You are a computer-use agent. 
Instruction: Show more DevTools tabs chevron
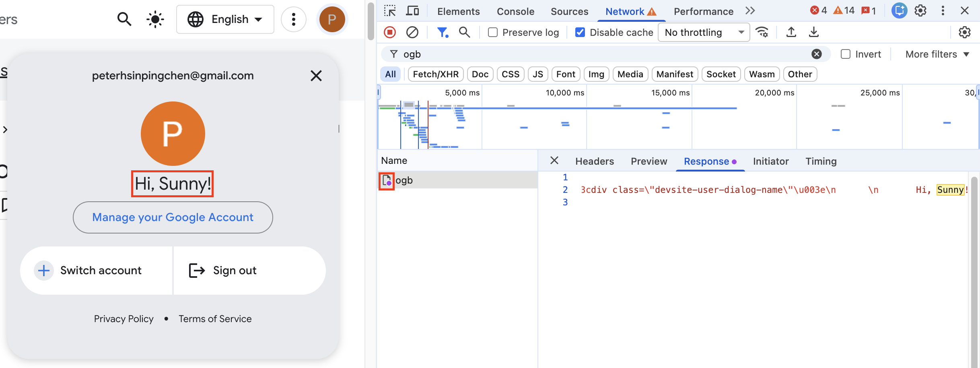pos(750,11)
